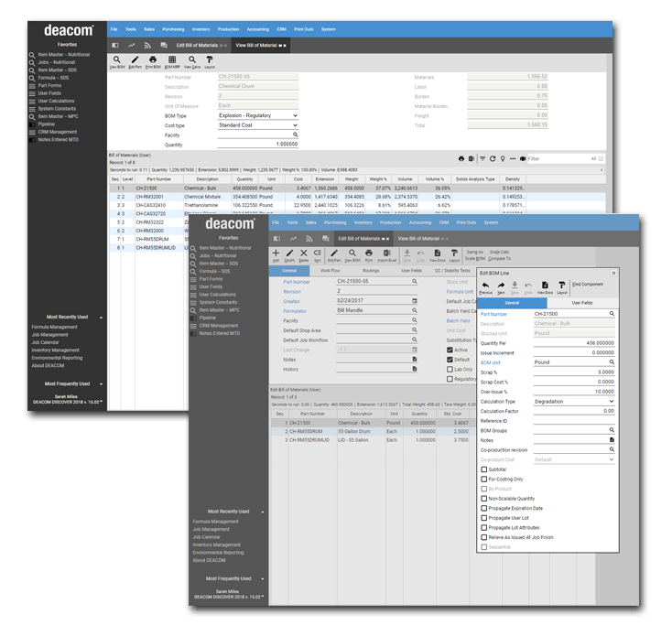Switch to Routings tab in front window

(371, 271)
